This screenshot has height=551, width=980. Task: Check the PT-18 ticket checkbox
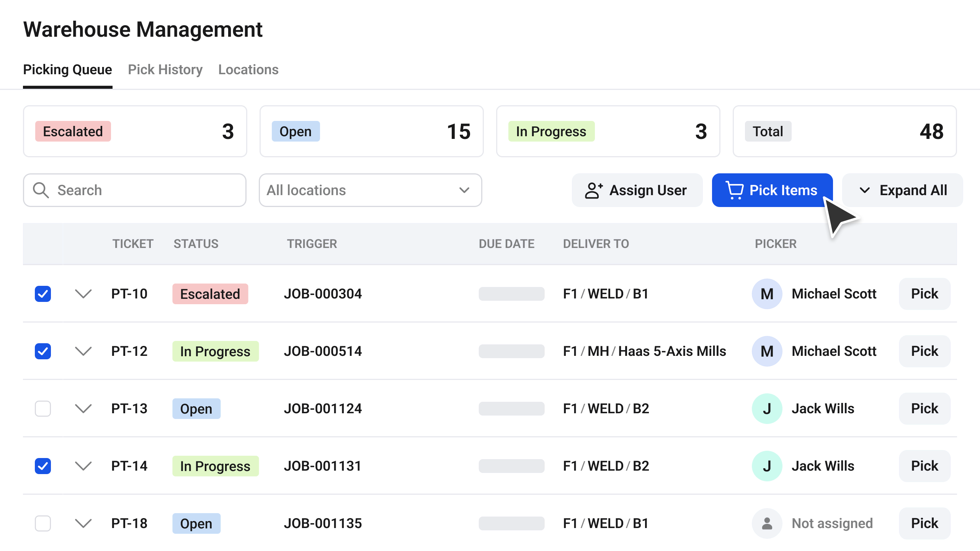pyautogui.click(x=43, y=523)
